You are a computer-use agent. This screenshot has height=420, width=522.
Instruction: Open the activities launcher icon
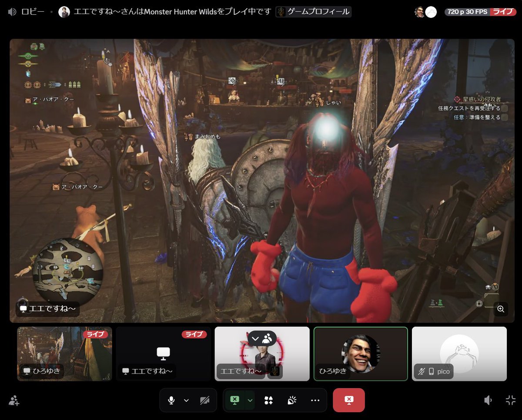[x=268, y=400]
